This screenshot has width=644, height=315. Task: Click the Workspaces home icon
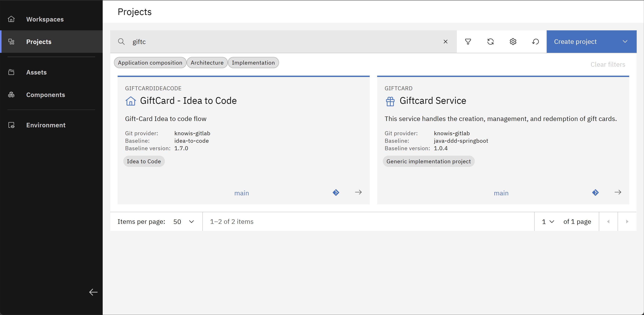coord(11,19)
